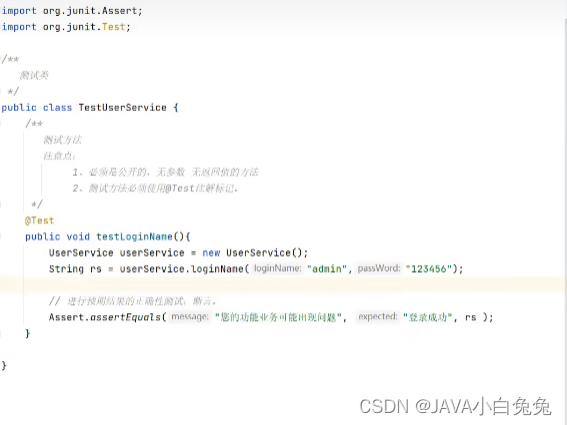Image resolution: width=567 pixels, height=425 pixels.
Task: Click the loginName method call
Action: (x=217, y=269)
